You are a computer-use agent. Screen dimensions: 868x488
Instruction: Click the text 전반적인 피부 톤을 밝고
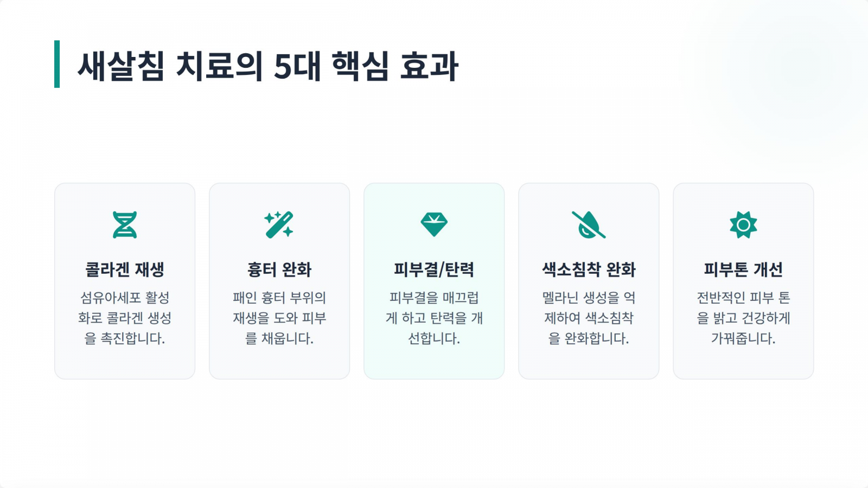point(743,308)
